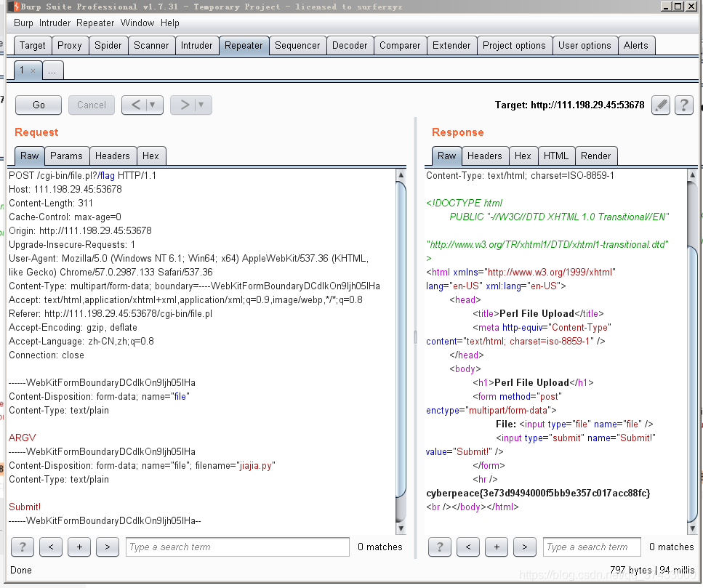Open the Repeater menu
Image resolution: width=703 pixels, height=588 pixels.
(95, 23)
